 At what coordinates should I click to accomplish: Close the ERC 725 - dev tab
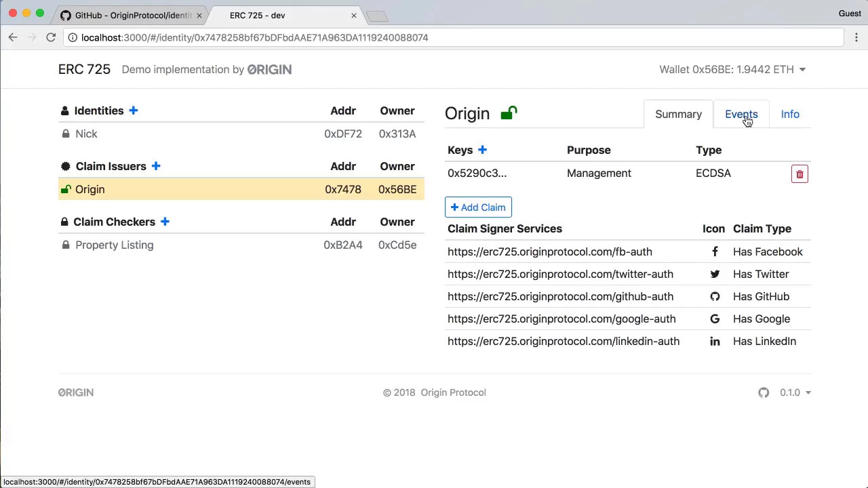[x=353, y=15]
